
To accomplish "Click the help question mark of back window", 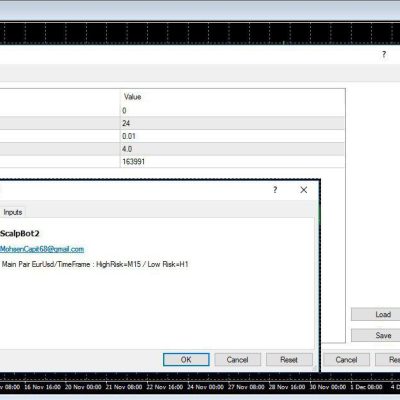I will tap(384, 54).
